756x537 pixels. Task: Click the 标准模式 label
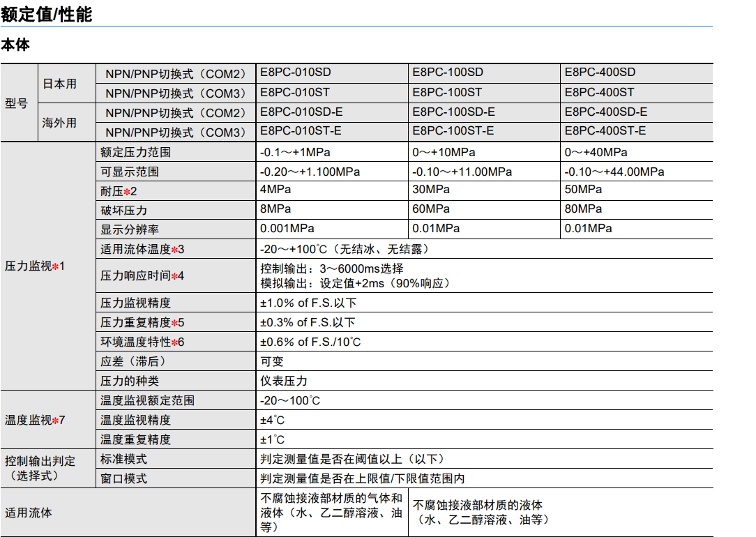coord(124,460)
